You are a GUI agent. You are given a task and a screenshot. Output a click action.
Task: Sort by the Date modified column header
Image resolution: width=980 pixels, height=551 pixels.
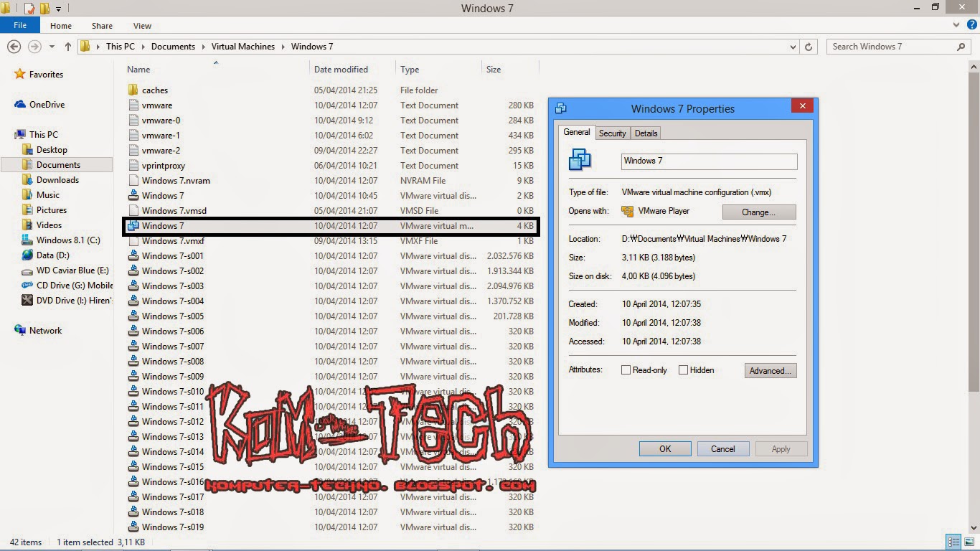352,69
